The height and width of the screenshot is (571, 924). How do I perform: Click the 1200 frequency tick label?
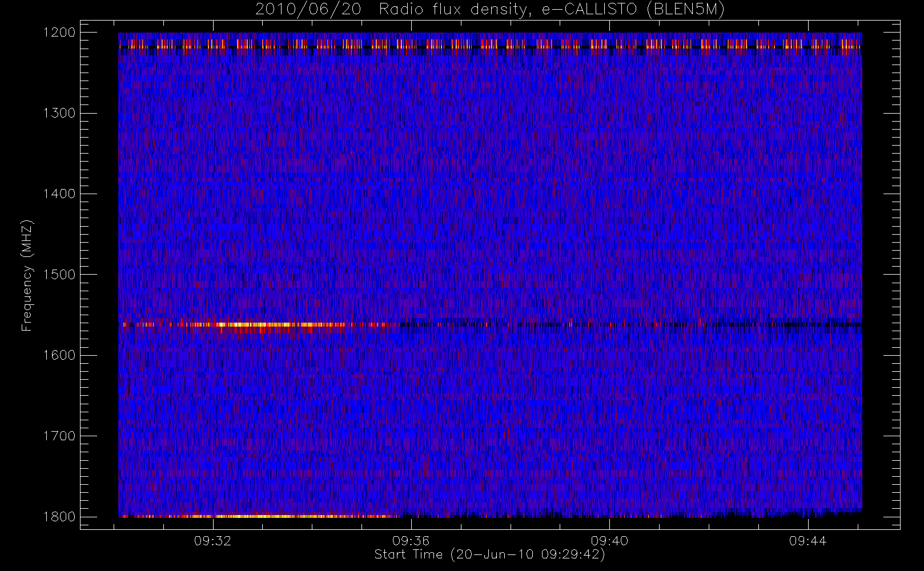[x=59, y=33]
